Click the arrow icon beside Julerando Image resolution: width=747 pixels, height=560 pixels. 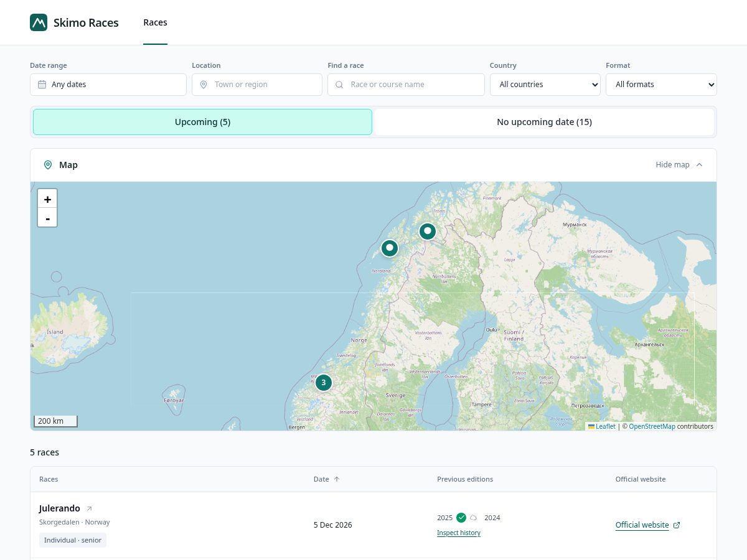89,509
